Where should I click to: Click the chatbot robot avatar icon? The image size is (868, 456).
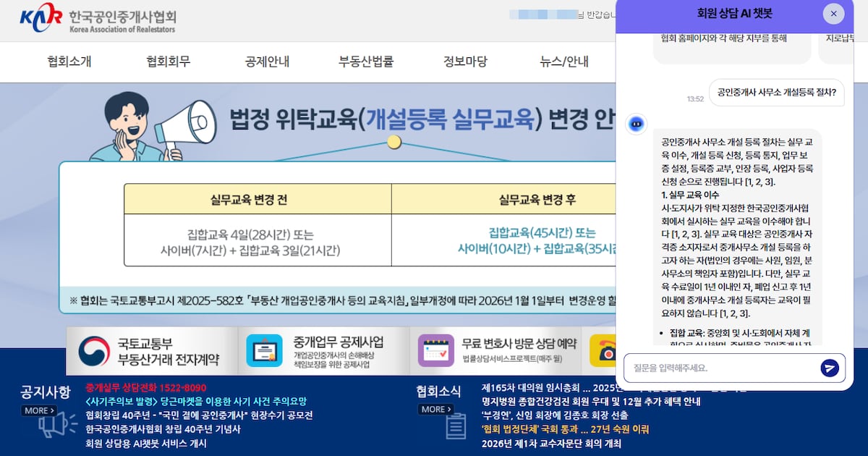(x=636, y=124)
